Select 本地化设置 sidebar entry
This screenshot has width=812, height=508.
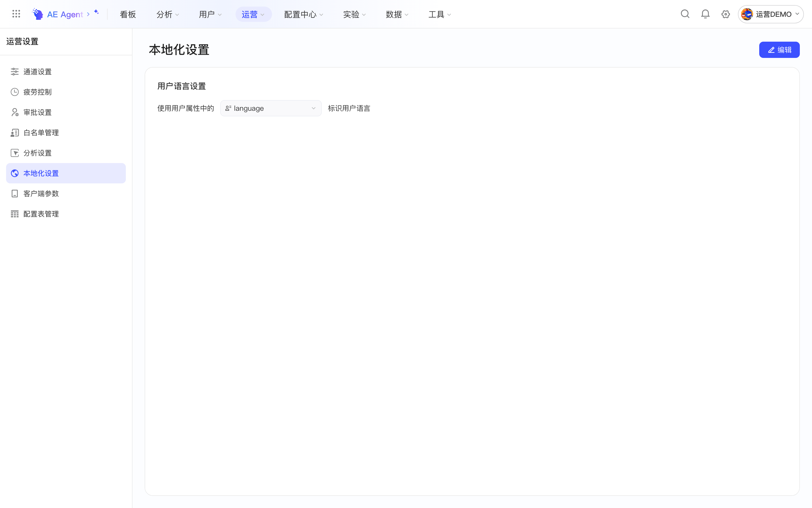tap(66, 173)
